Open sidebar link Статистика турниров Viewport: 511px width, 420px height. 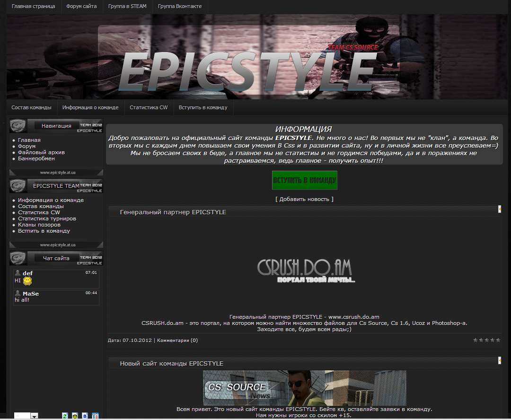[47, 219]
